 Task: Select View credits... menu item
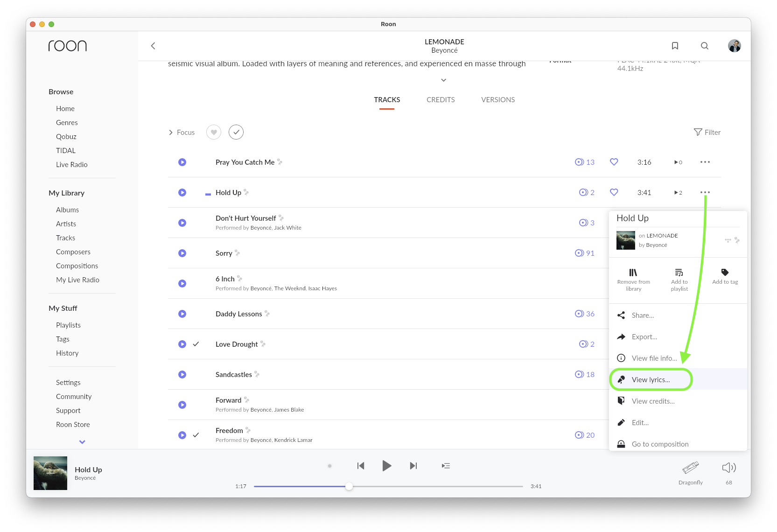tap(678, 401)
